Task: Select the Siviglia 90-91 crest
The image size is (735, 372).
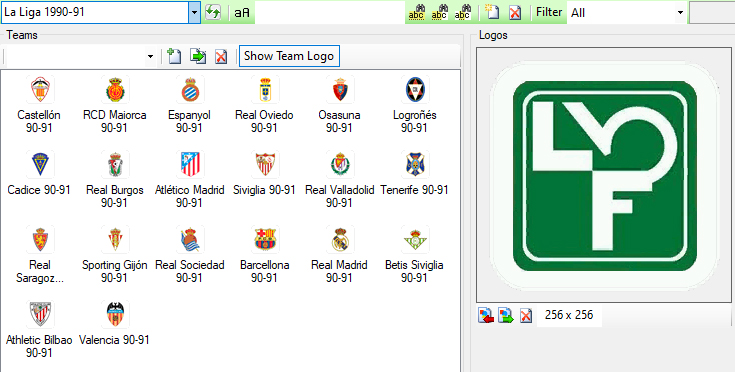Action: 265,164
